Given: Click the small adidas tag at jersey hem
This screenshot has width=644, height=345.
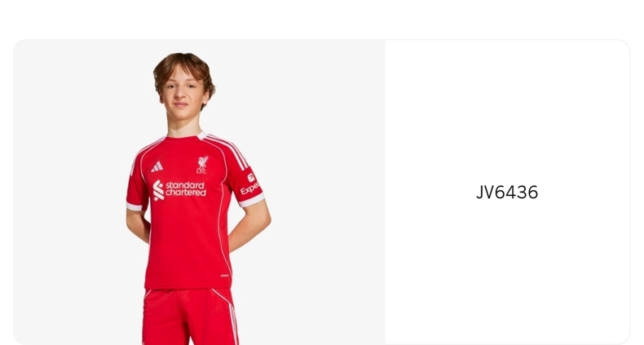Looking at the screenshot, I should click(225, 276).
